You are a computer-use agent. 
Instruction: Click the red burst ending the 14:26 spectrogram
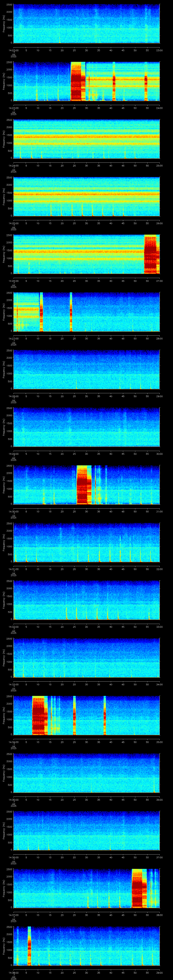[152, 254]
